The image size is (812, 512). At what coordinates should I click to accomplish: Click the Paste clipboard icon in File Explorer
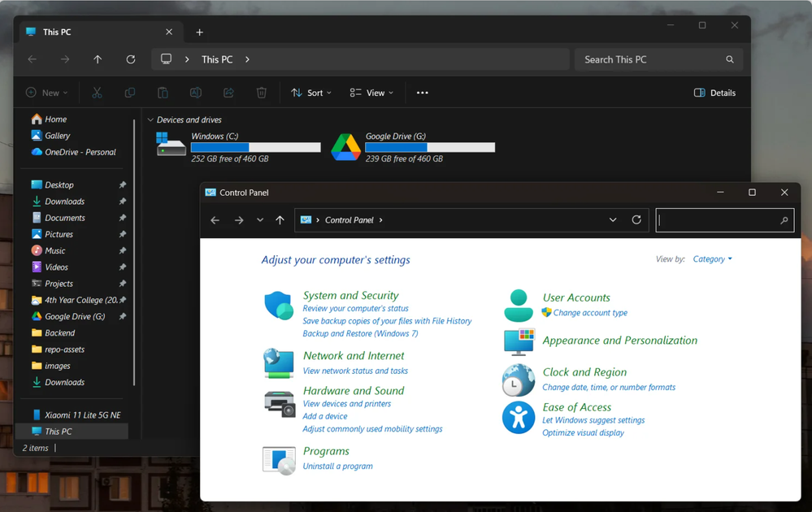click(x=163, y=93)
